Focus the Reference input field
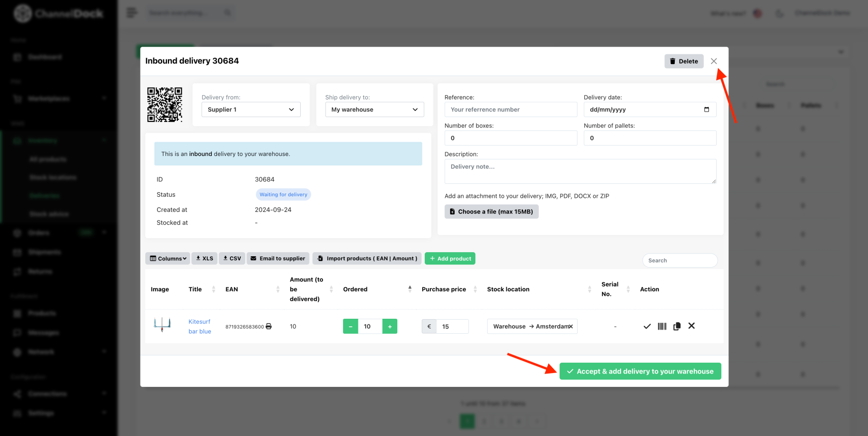The image size is (868, 436). 510,110
